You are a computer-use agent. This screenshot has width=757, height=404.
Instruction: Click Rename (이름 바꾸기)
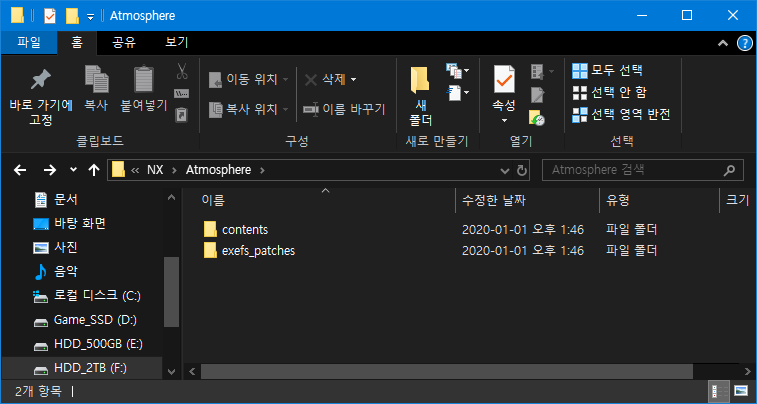point(344,110)
